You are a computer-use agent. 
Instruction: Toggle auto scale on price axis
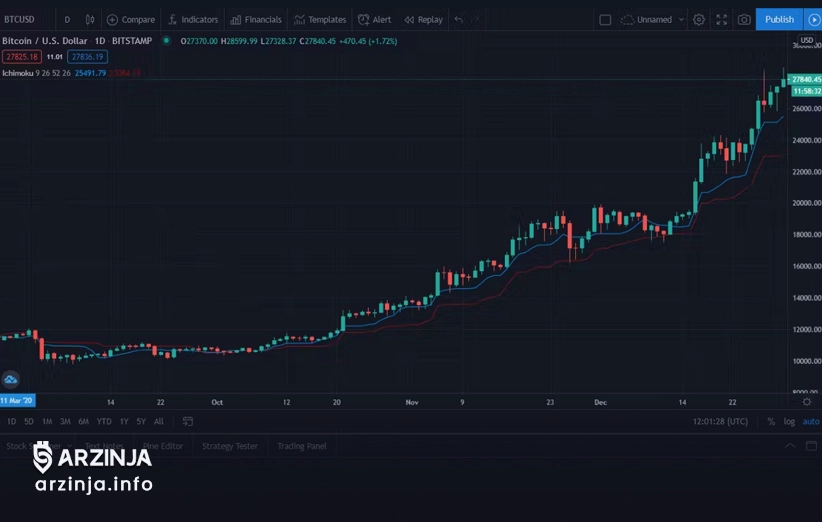click(x=810, y=421)
